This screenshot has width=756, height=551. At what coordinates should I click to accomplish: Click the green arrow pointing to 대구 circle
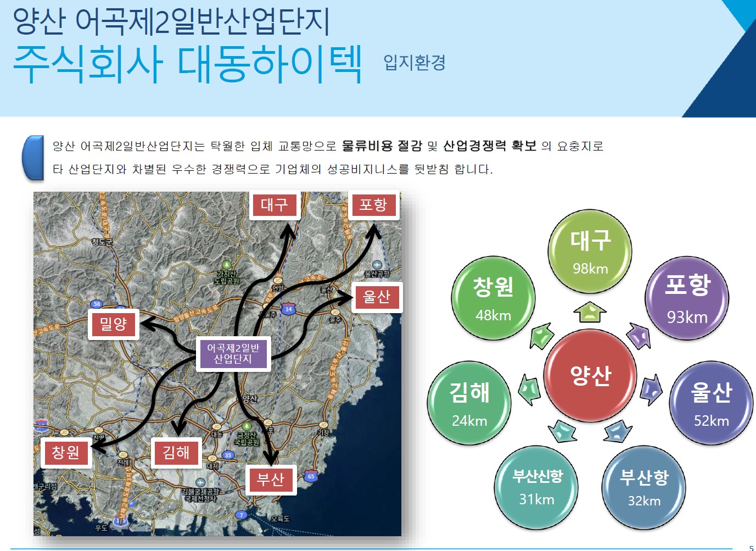coord(590,311)
